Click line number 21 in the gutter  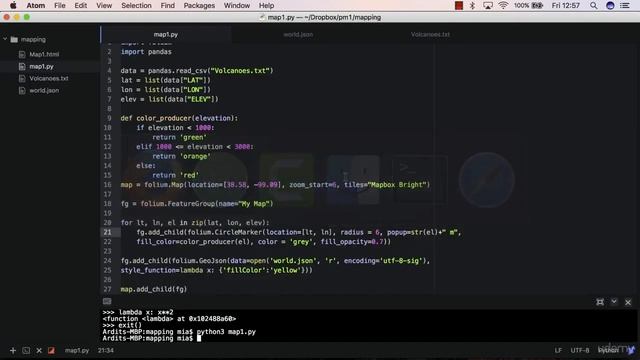(107, 232)
